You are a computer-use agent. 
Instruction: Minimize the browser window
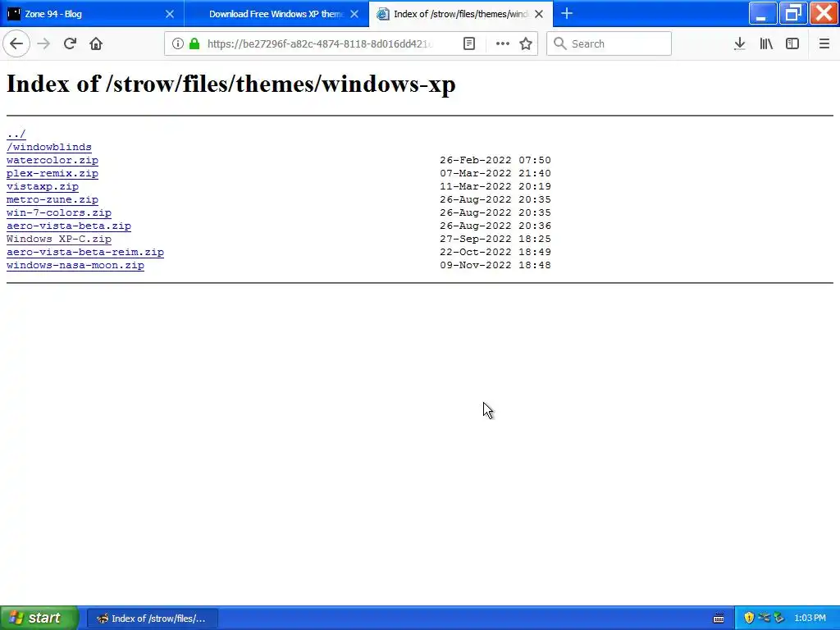[x=761, y=13]
